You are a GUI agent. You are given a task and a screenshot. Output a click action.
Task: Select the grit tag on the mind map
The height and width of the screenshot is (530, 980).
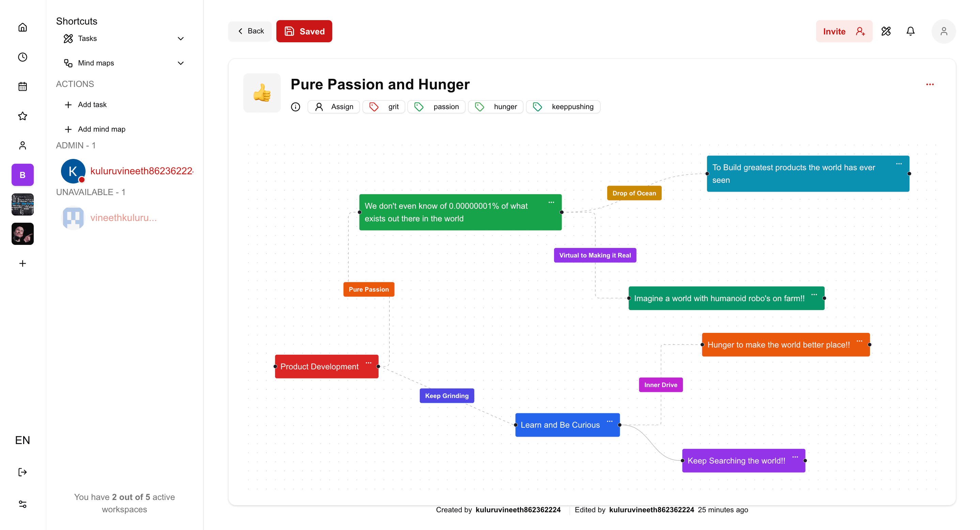pos(384,107)
